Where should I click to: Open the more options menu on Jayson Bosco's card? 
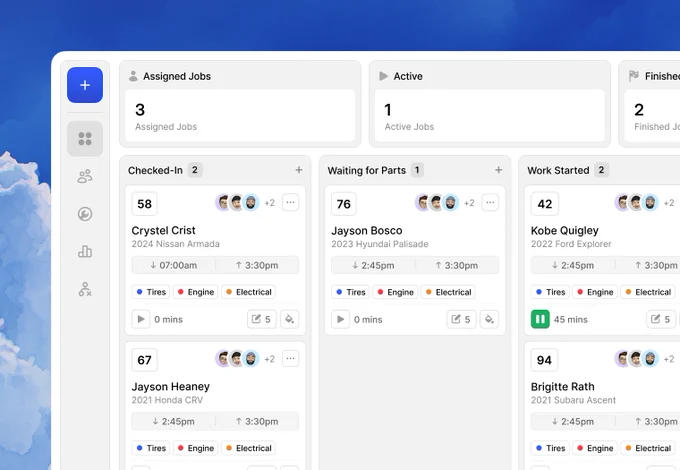[490, 202]
